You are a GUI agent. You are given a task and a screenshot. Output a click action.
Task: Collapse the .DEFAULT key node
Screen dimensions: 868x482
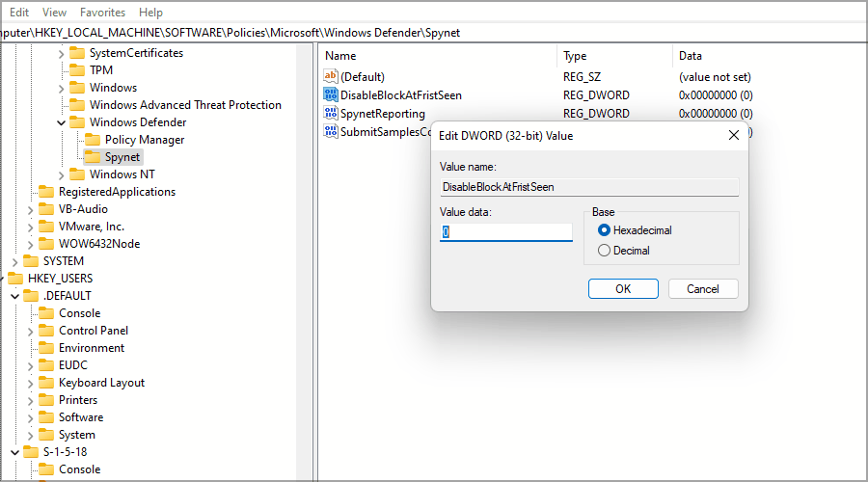[x=15, y=296]
